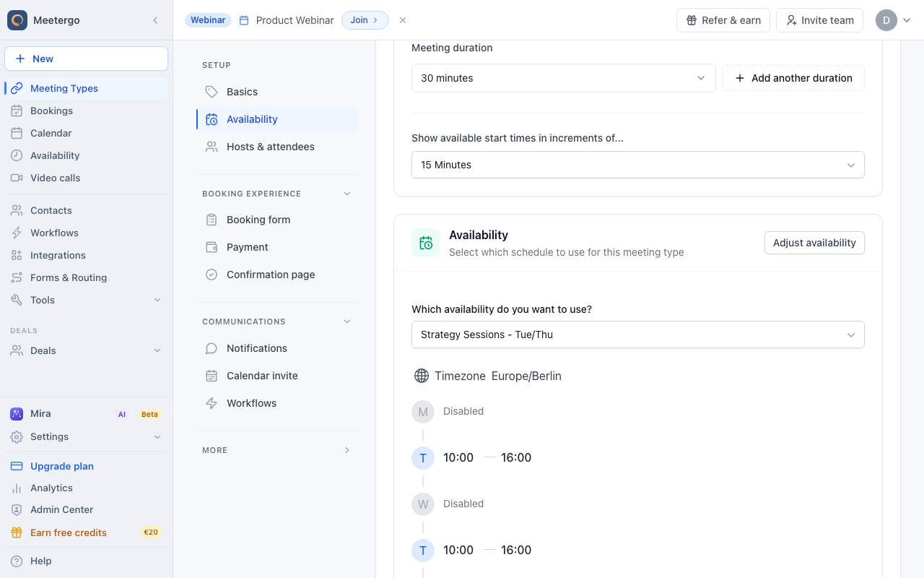This screenshot has width=924, height=578.
Task: Click the Admin Center shield icon
Action: (17, 509)
